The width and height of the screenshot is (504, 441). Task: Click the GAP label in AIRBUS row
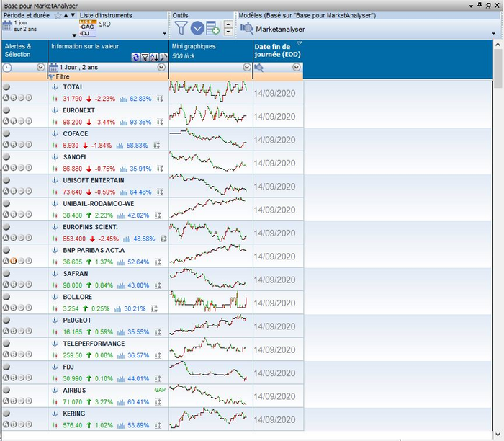point(160,390)
